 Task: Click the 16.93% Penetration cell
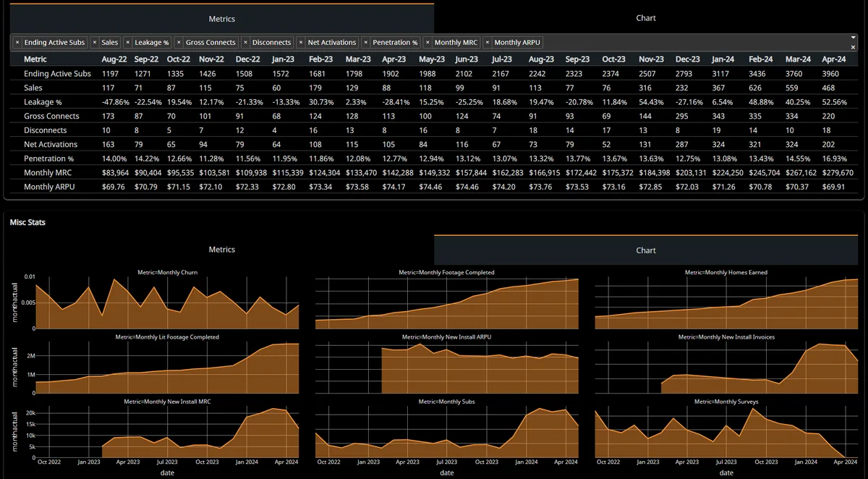click(835, 158)
